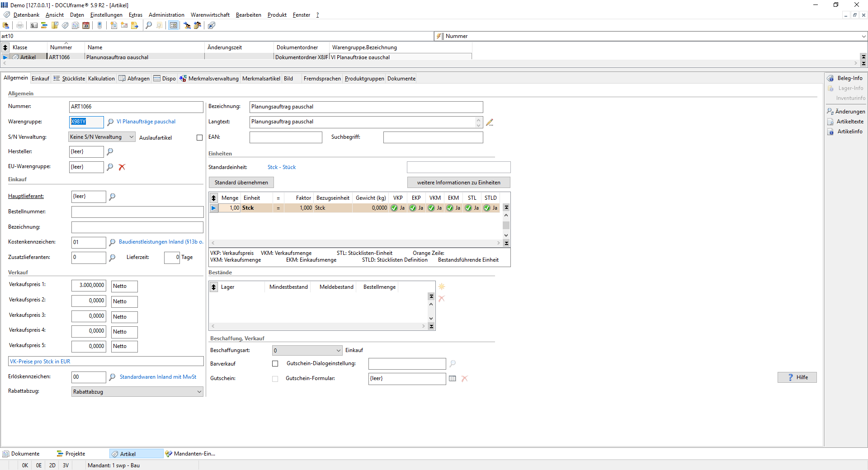Toggle EKP Ja indicator in Stck row
The height and width of the screenshot is (470, 868).
[x=416, y=208]
